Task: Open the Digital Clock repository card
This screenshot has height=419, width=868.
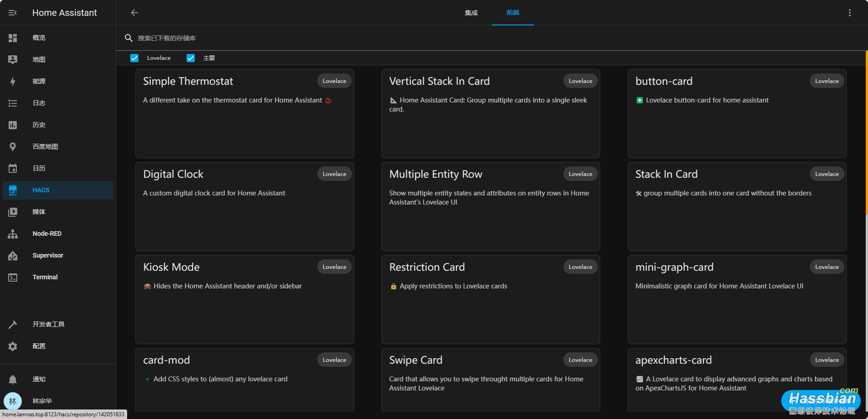Action: tap(245, 206)
